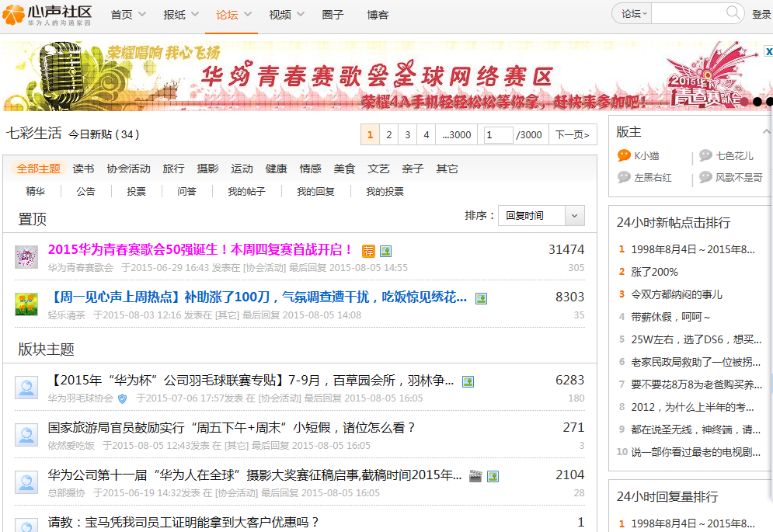Select the 精华 filter tab
This screenshot has height=532, width=773.
tap(35, 191)
